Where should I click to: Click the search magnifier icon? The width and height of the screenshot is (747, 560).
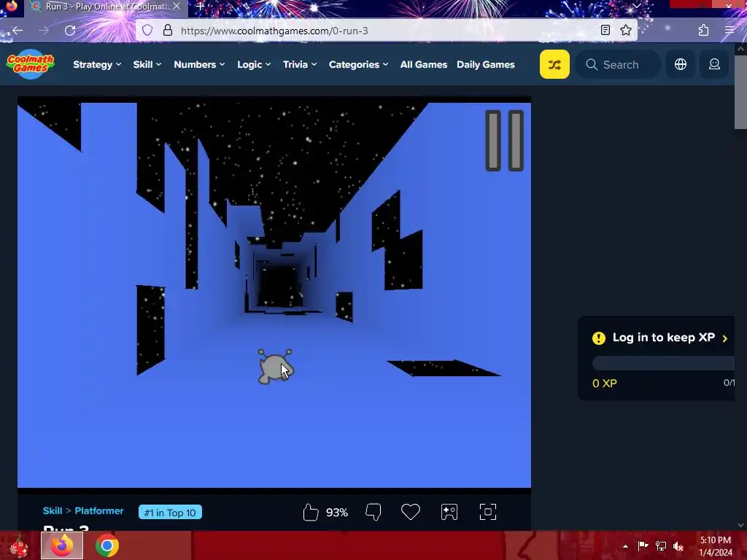[591, 64]
